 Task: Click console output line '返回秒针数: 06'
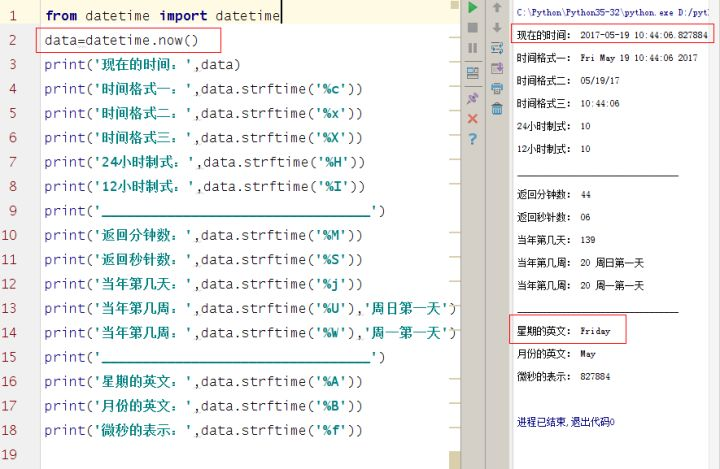[x=553, y=217]
